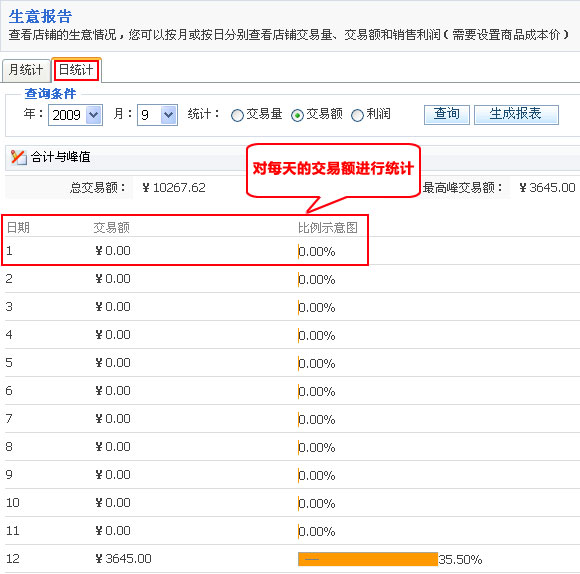Image resolution: width=580 pixels, height=574 pixels.
Task: Click the 35.50% percentage text
Action: coord(460,560)
